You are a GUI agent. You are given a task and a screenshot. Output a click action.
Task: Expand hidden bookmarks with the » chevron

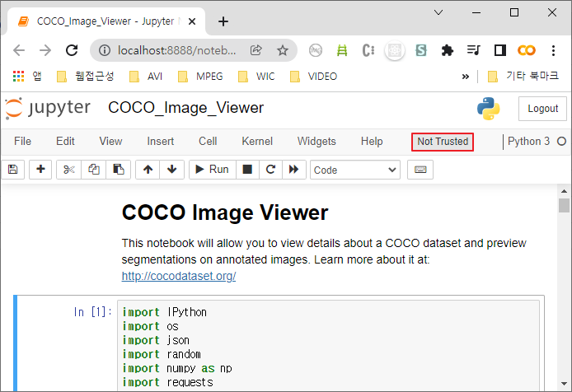pos(465,77)
